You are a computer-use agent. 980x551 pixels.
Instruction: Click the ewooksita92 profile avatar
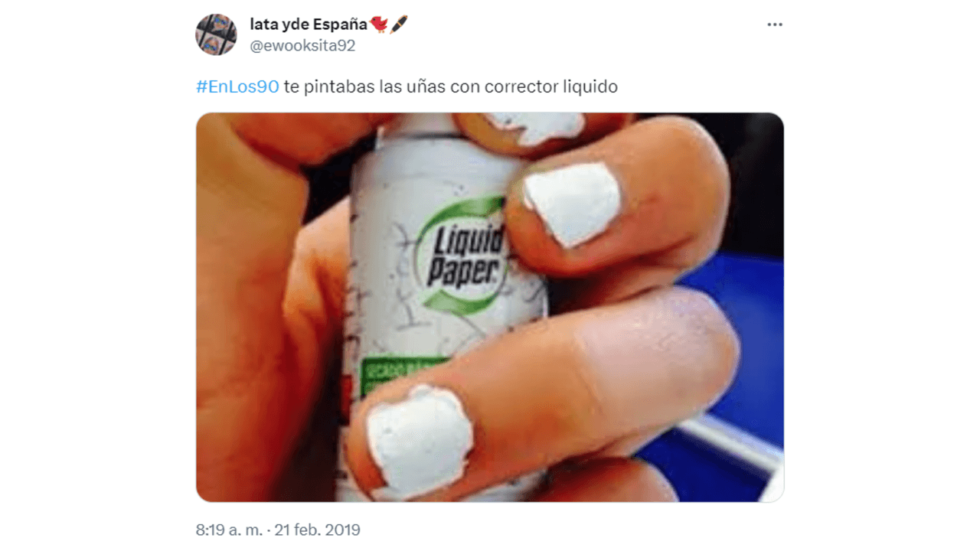[216, 34]
